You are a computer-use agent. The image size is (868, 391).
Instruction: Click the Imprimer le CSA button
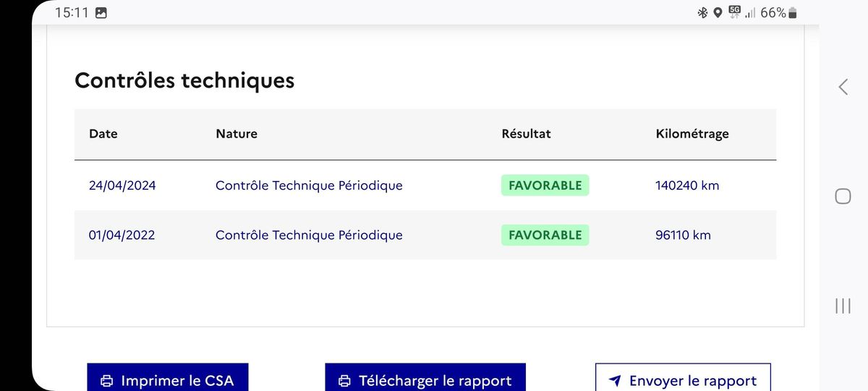168,379
